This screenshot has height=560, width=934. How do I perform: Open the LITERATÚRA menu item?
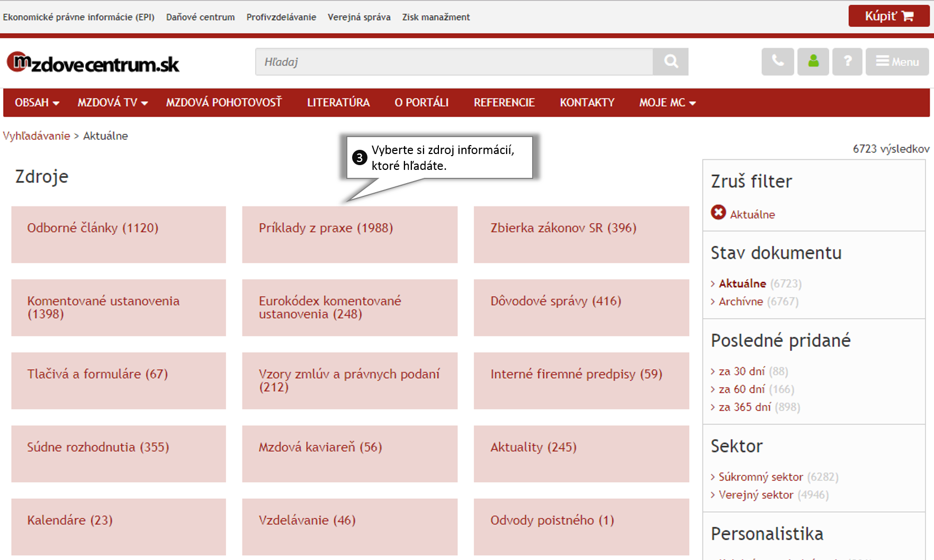(338, 103)
